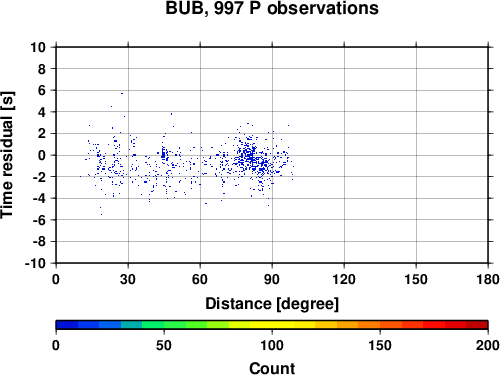Click x-axis tick label '150'
The image size is (500, 375).
click(416, 279)
